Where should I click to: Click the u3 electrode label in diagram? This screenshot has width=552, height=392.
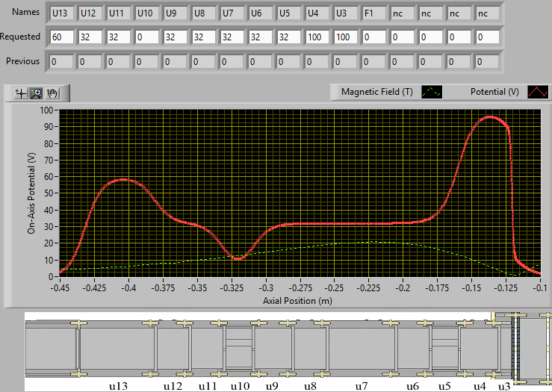pos(504,386)
